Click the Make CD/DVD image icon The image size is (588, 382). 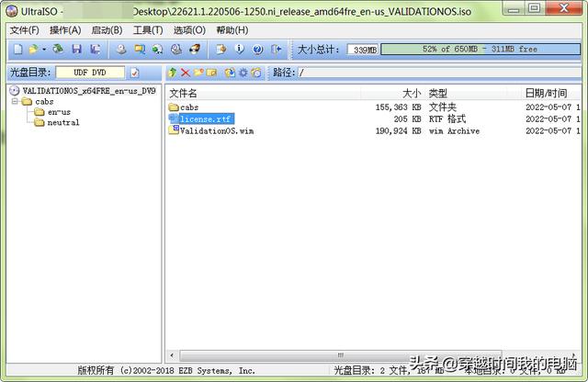pyautogui.click(x=120, y=49)
